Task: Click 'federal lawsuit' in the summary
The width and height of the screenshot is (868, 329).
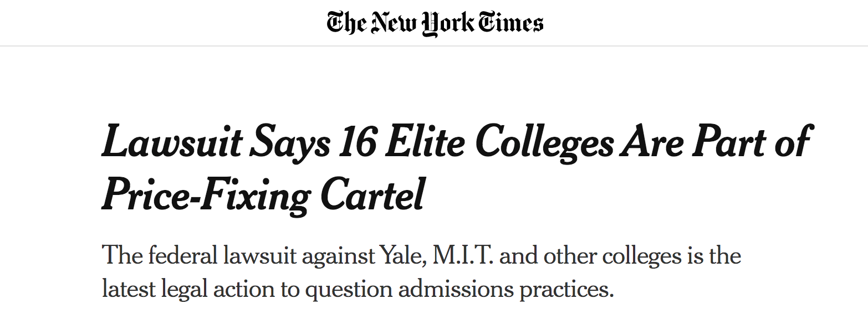Action: click(223, 256)
